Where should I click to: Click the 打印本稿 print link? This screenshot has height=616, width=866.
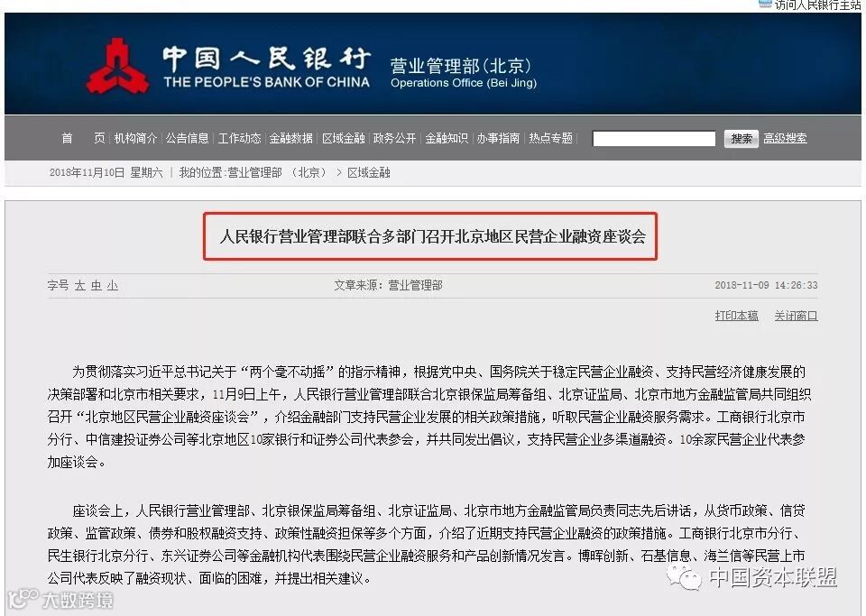(x=736, y=316)
